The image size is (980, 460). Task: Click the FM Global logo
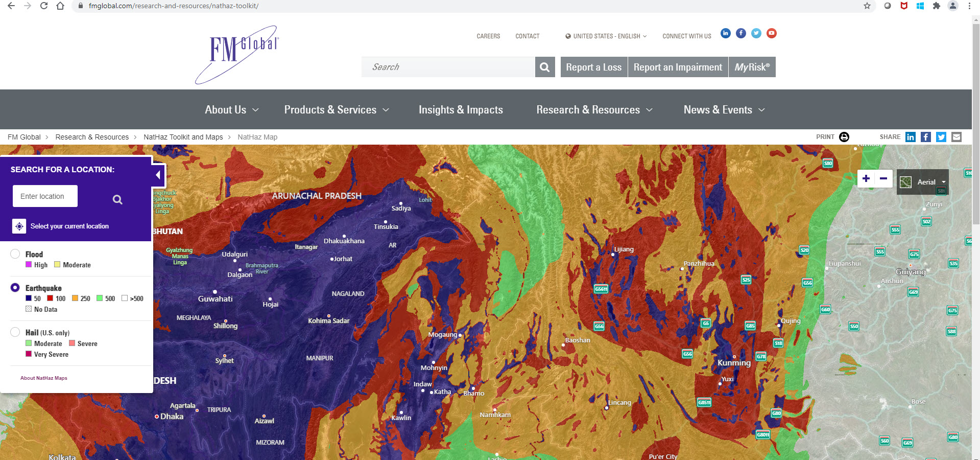point(237,55)
